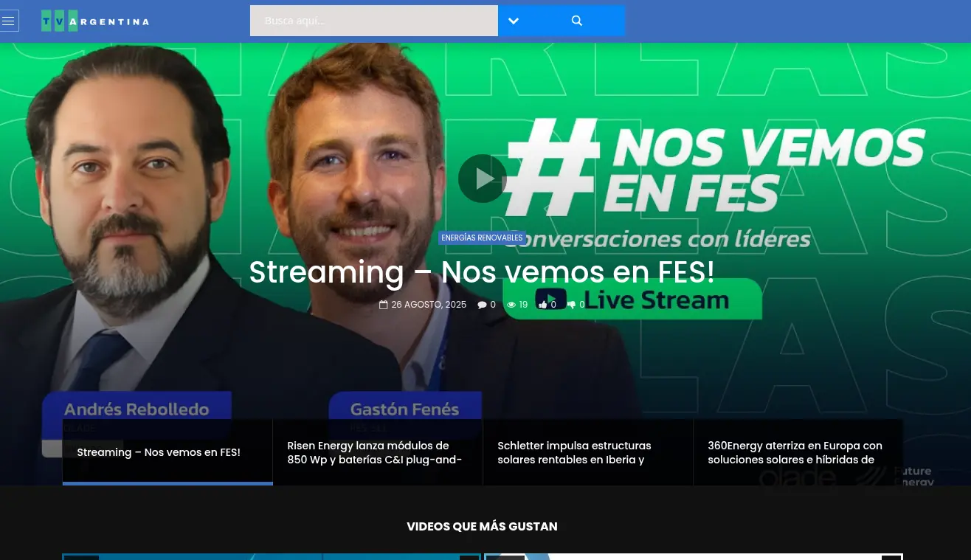The height and width of the screenshot is (560, 971).
Task: Click the 'Videos que más gustan' section heading
Action: coord(482,527)
